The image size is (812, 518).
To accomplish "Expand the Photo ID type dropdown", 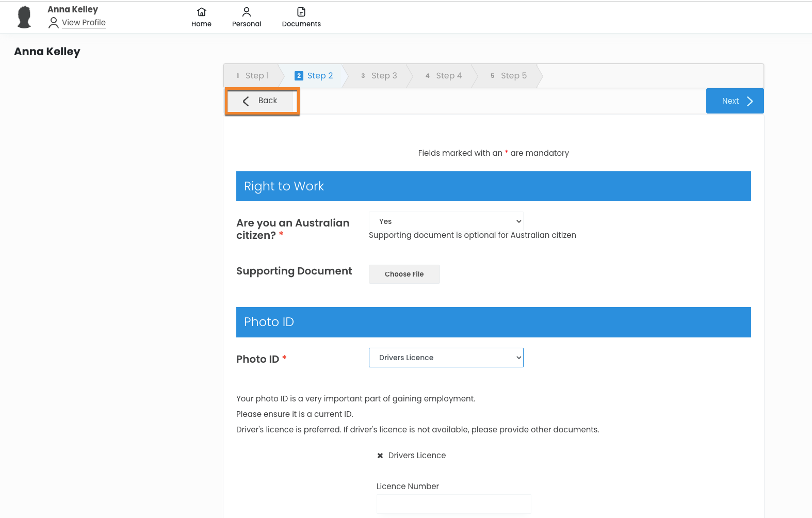I will (x=446, y=358).
